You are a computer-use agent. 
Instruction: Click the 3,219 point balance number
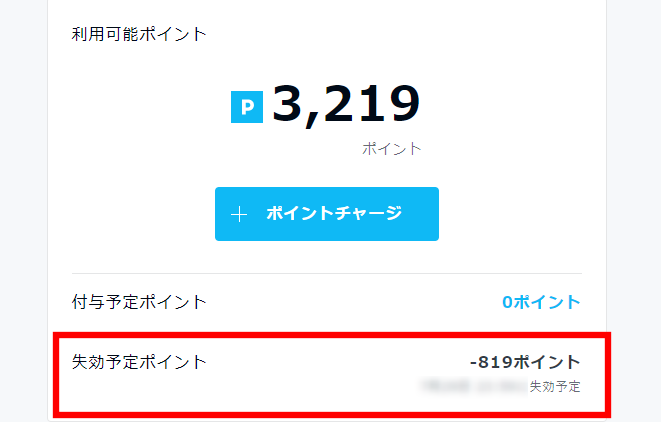coord(345,104)
